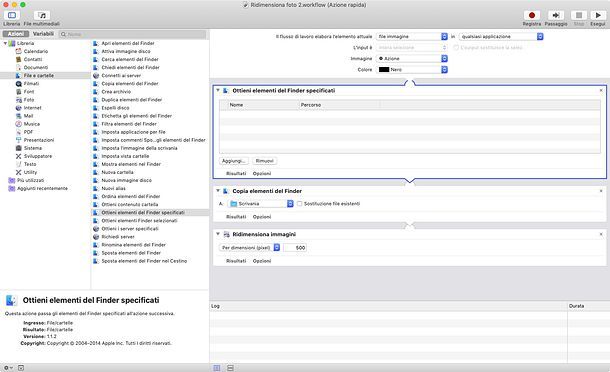Image resolution: width=610 pixels, height=372 pixels.
Task: Toggle the variables view icon below the log
Action: (x=230, y=368)
